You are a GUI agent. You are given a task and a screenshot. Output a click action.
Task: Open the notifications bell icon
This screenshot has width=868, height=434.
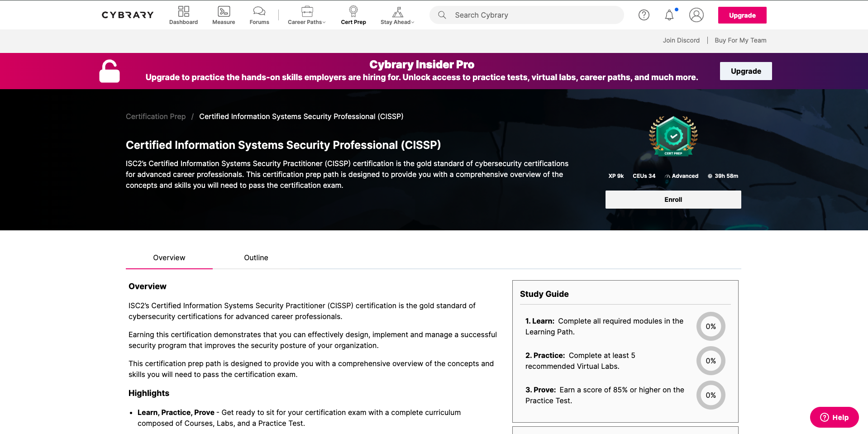669,15
